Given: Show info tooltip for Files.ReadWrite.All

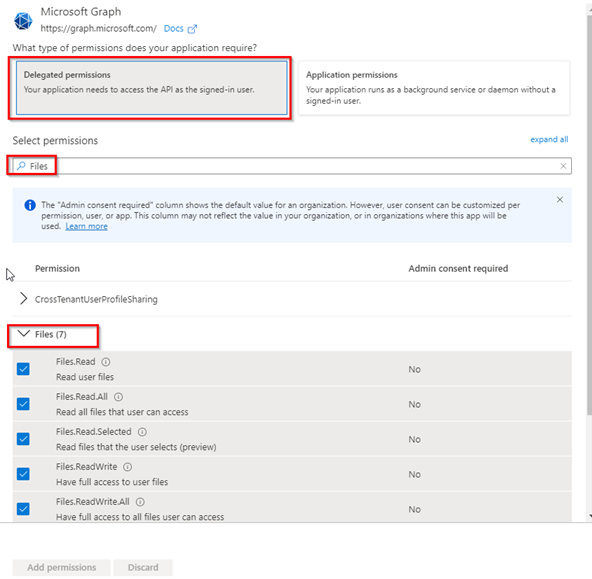Looking at the screenshot, I should pyautogui.click(x=140, y=502).
